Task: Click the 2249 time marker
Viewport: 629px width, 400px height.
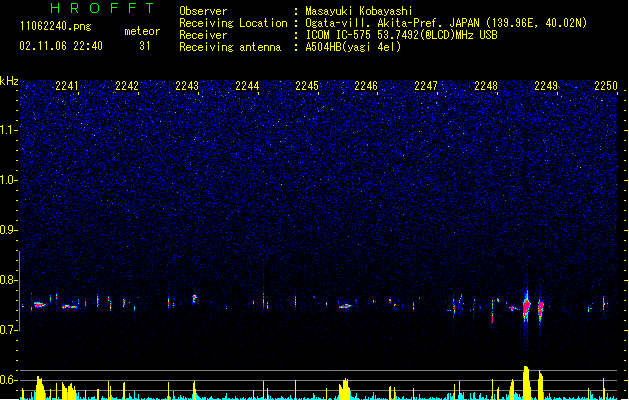Action: pyautogui.click(x=546, y=86)
